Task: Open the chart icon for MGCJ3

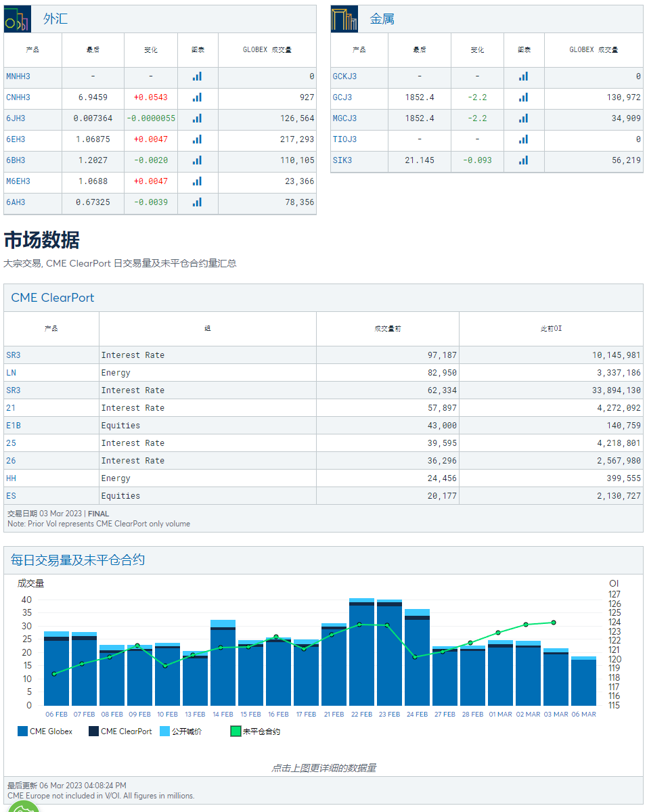Action: 523,118
